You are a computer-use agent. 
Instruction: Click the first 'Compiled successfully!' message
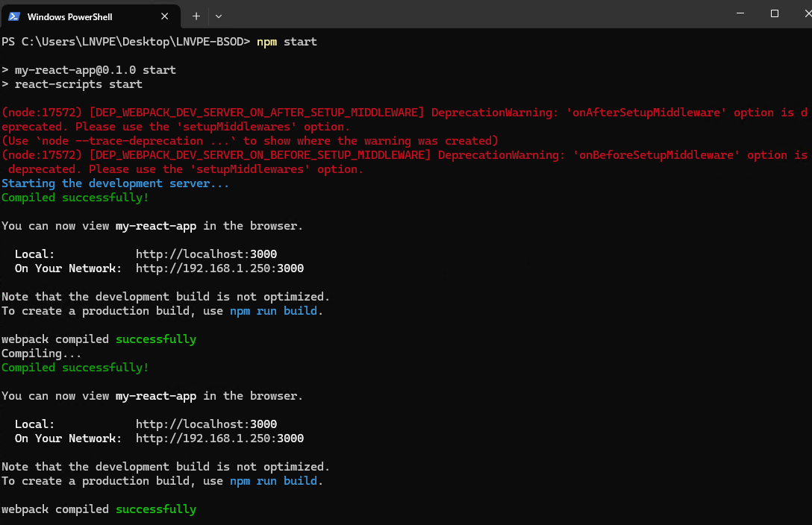click(x=75, y=198)
